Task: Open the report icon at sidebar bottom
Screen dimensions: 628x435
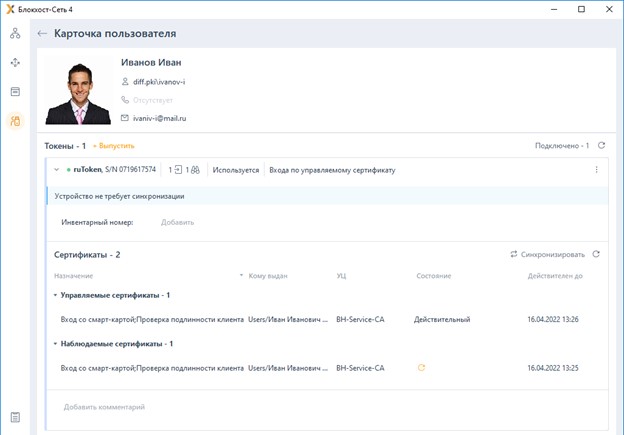Action: click(15, 417)
